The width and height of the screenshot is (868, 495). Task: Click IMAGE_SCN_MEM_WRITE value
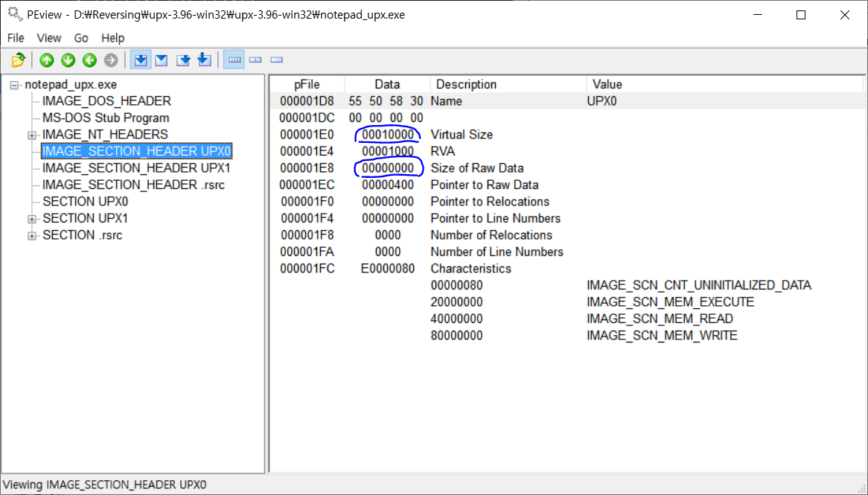coord(662,336)
